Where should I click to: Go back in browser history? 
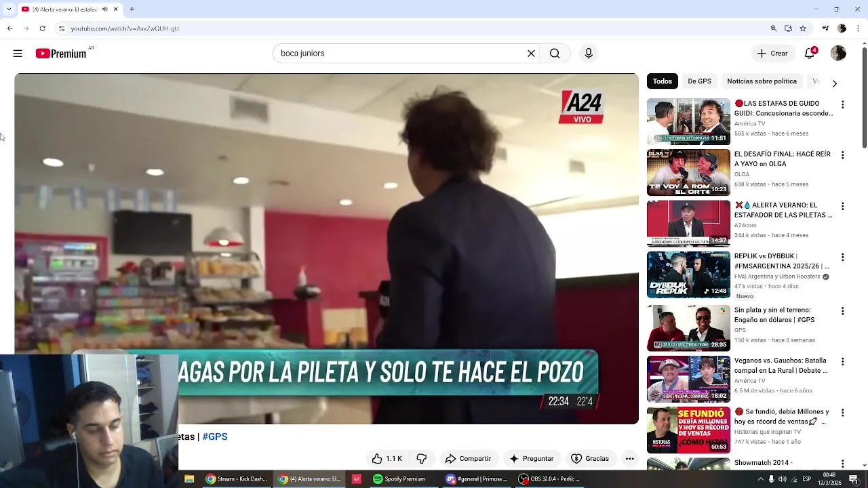pyautogui.click(x=9, y=28)
